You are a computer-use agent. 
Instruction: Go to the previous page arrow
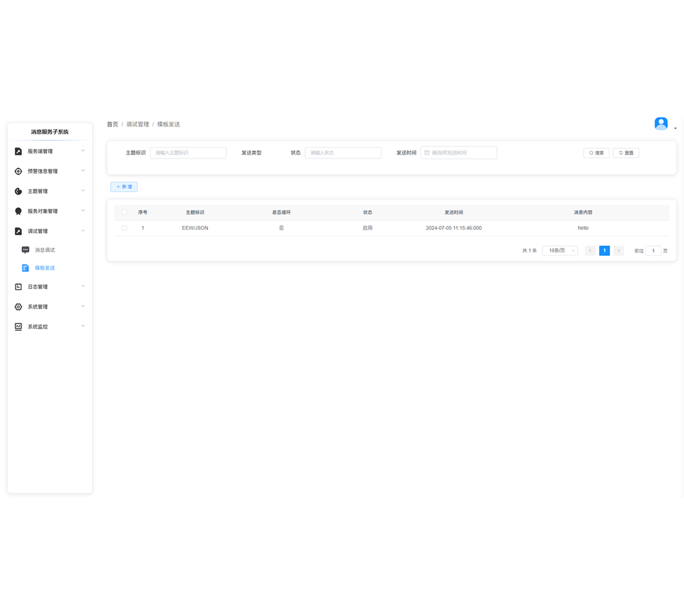590,251
